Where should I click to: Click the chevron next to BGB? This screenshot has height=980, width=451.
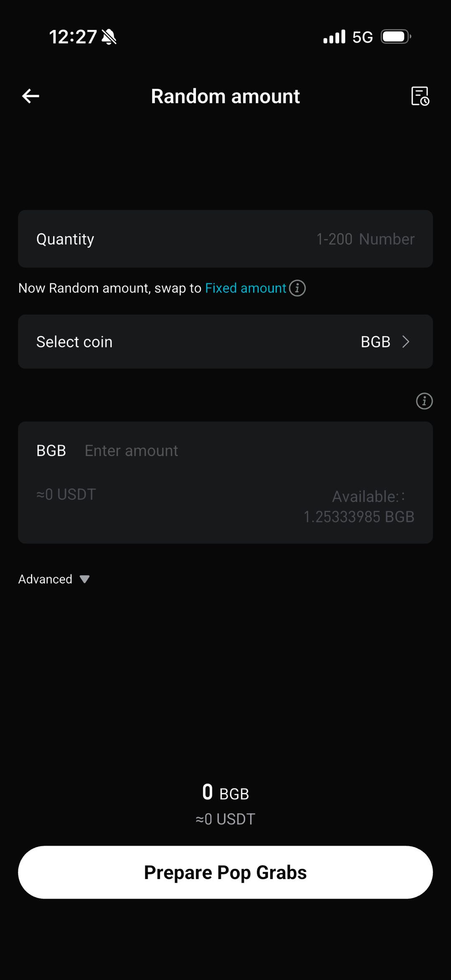point(406,341)
